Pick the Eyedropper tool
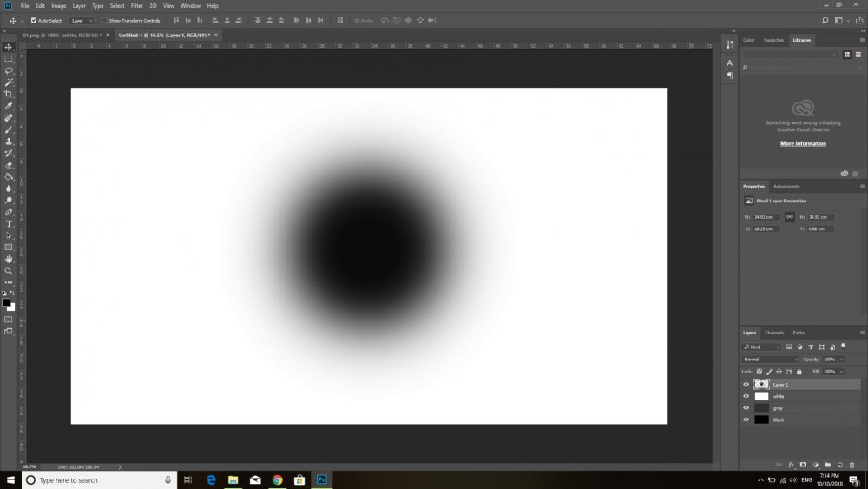Viewport: 868px width, 489px height. click(9, 106)
